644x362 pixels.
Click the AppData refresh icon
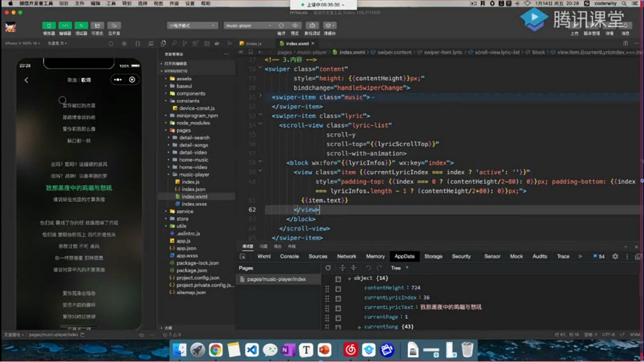pos(328,268)
